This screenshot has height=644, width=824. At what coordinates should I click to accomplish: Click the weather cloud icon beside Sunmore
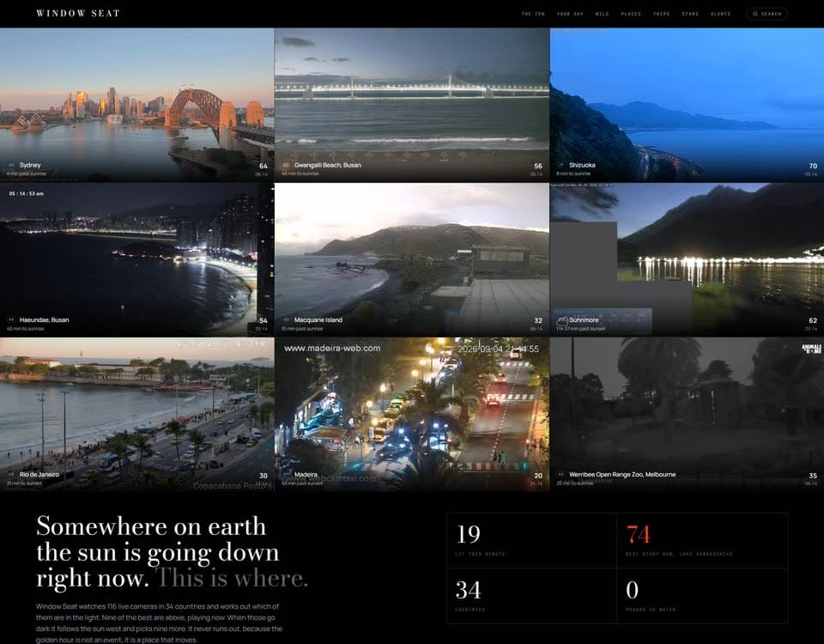(561, 319)
